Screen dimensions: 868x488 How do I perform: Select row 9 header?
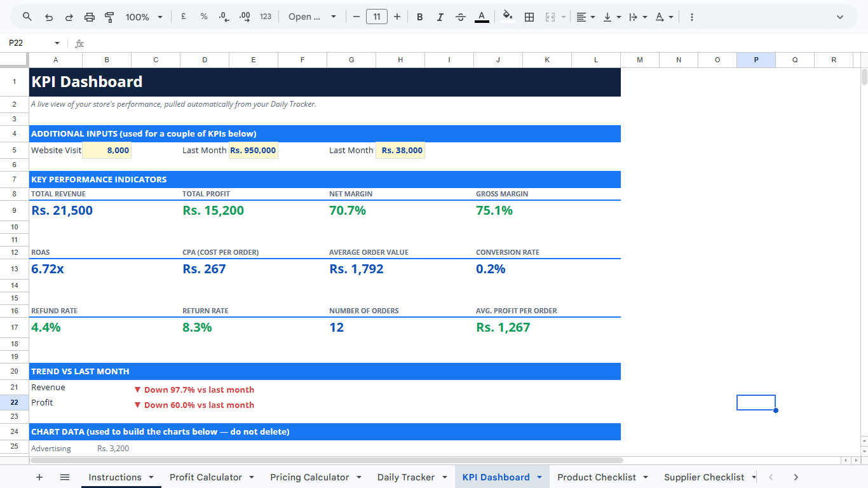[x=14, y=210]
